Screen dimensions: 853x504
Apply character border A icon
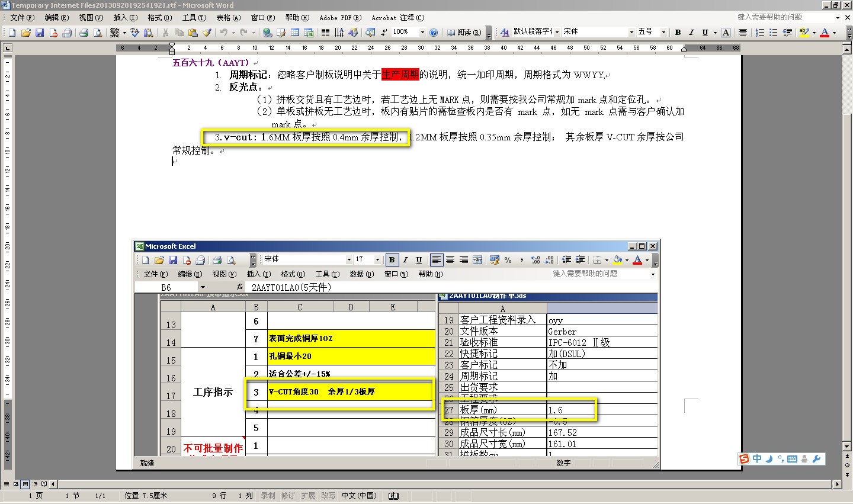[726, 33]
